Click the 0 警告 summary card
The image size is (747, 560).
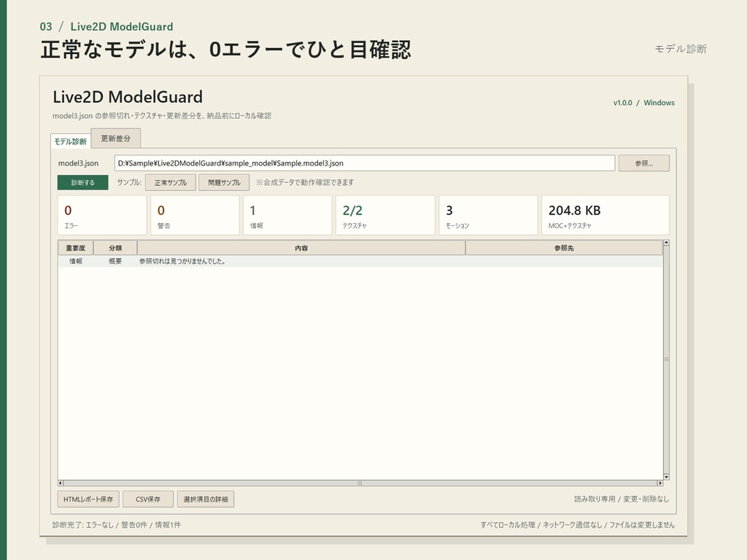[x=195, y=215]
